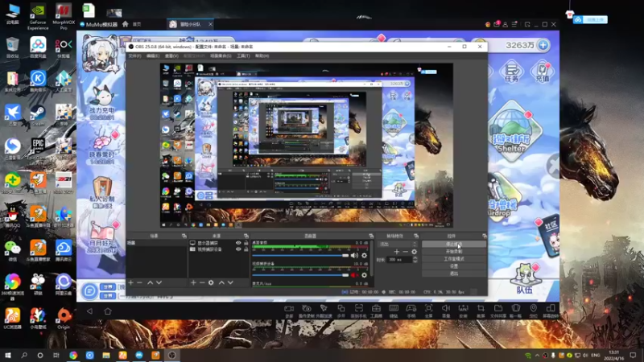Open OBS Help menu

[x=262, y=56]
